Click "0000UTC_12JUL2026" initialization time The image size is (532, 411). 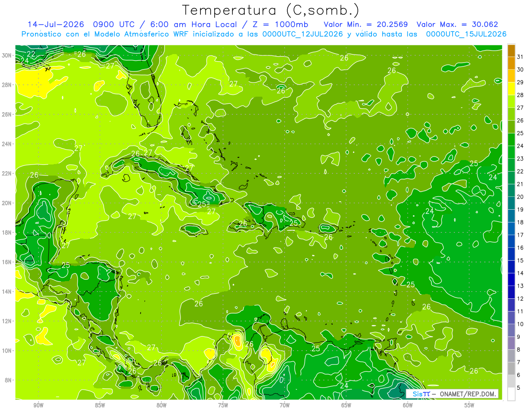pos(303,34)
